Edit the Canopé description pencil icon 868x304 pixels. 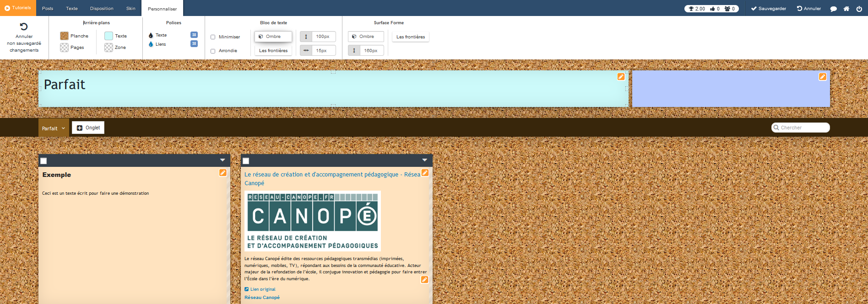point(424,280)
